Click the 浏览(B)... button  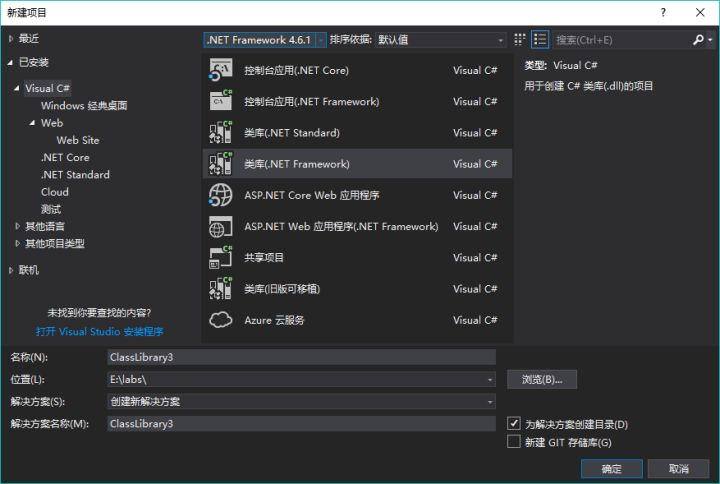pos(542,380)
